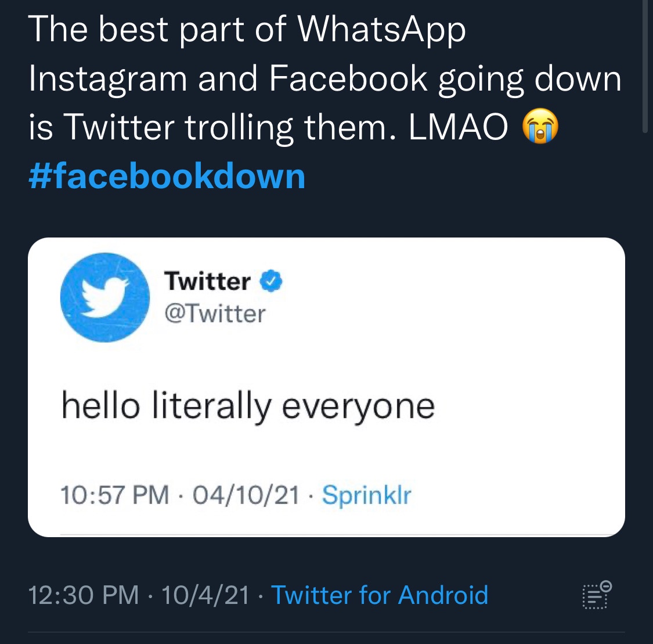Click the word LMAO in the tweet
The width and height of the screenshot is (653, 644).
pos(458,127)
